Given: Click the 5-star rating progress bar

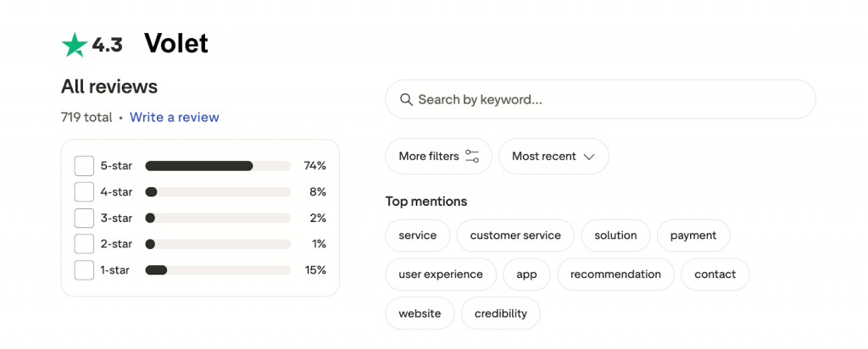Looking at the screenshot, I should [218, 166].
